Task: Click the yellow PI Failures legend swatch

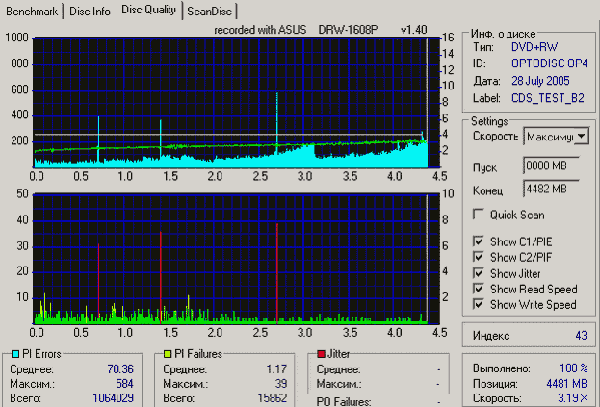Action: tap(167, 354)
